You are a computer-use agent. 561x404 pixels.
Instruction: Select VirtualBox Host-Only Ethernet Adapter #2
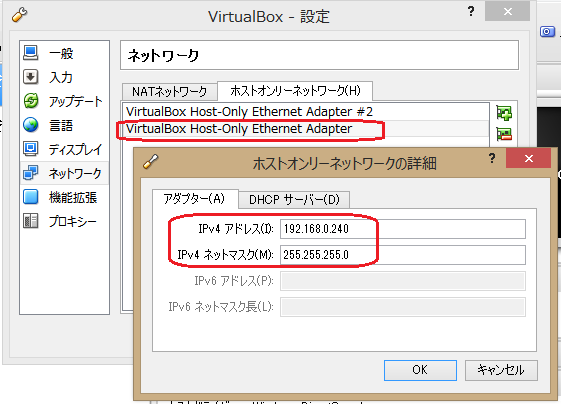pos(305,112)
